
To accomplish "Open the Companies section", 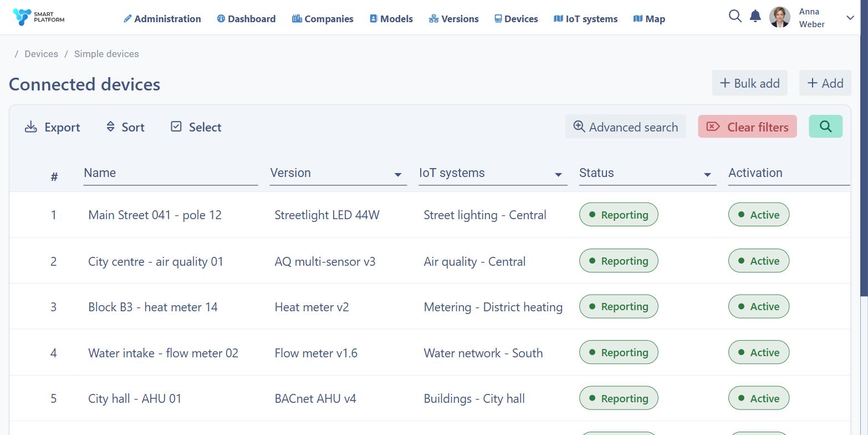I will click(x=323, y=19).
